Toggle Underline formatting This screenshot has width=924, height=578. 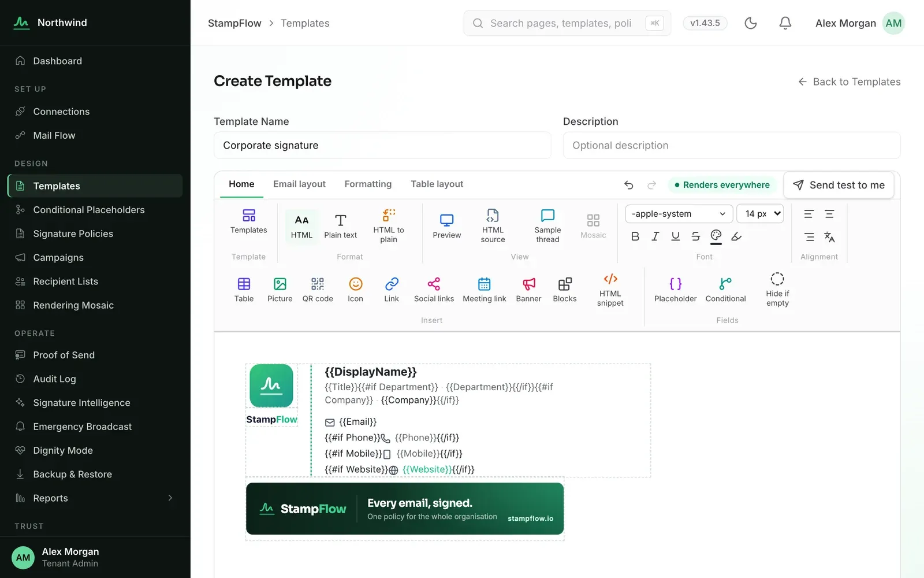[x=676, y=236]
